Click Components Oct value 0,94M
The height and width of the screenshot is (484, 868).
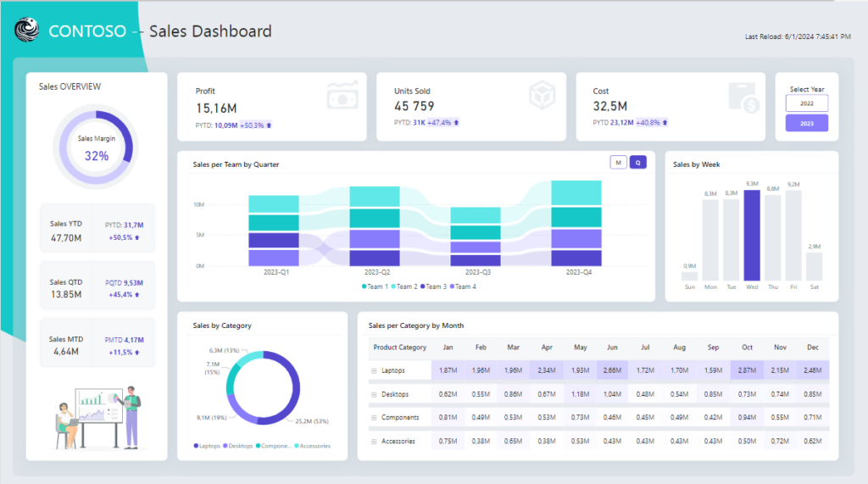(x=747, y=418)
